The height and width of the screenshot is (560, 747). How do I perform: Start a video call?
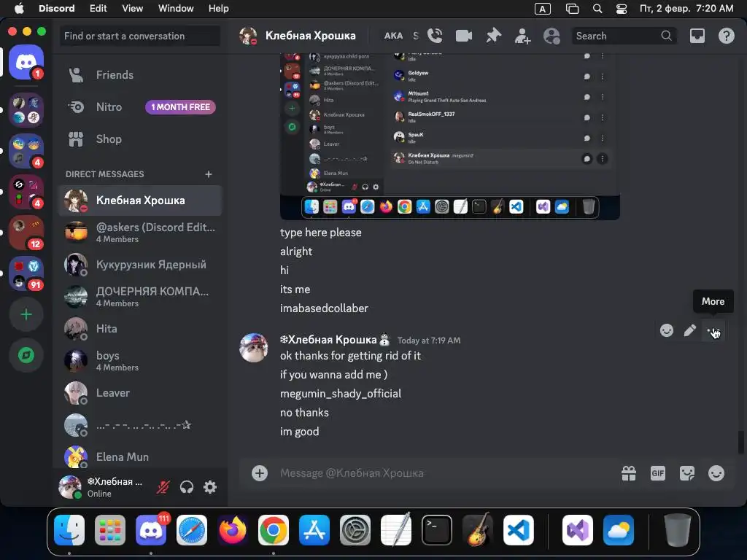point(463,36)
